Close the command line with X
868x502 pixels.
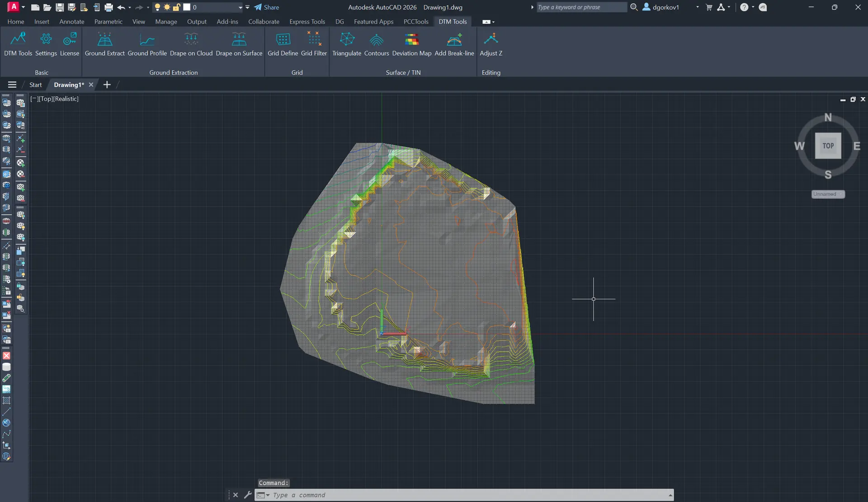tap(236, 495)
